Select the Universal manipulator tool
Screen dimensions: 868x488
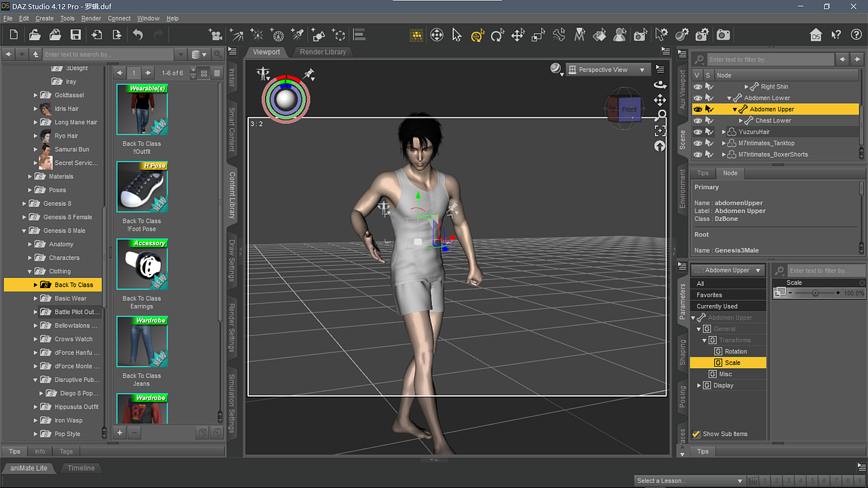(x=477, y=35)
